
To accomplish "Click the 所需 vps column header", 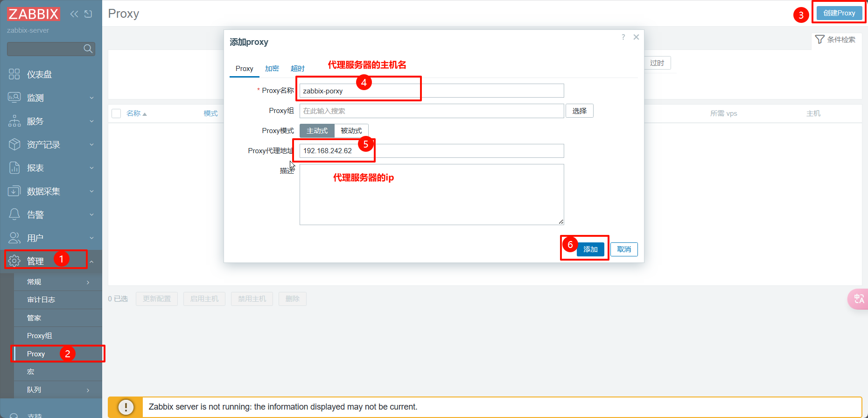I will (x=723, y=113).
